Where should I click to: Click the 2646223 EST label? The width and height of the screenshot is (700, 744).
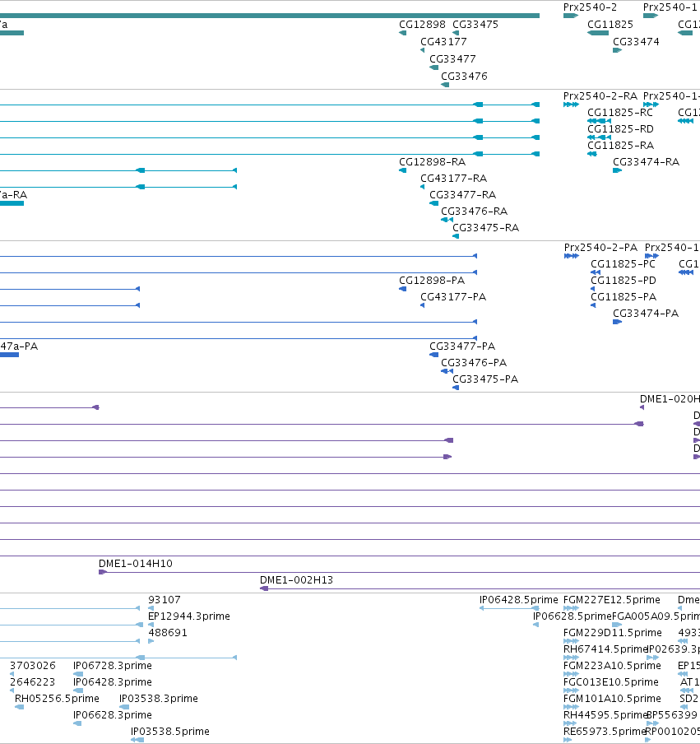[x=32, y=681]
